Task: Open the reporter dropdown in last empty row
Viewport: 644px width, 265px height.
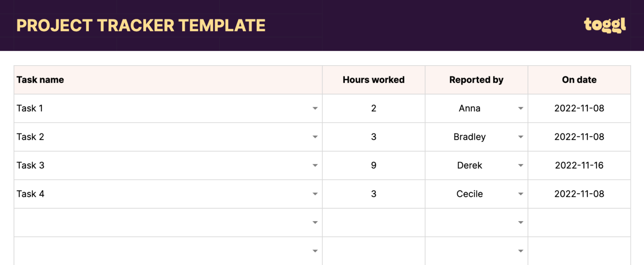Action: coord(520,250)
